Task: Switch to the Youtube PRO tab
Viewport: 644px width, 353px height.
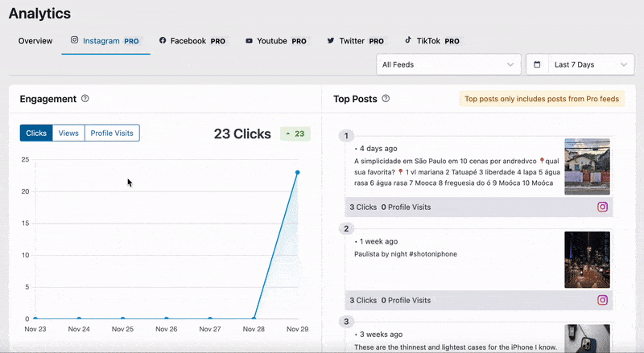Action: point(276,41)
